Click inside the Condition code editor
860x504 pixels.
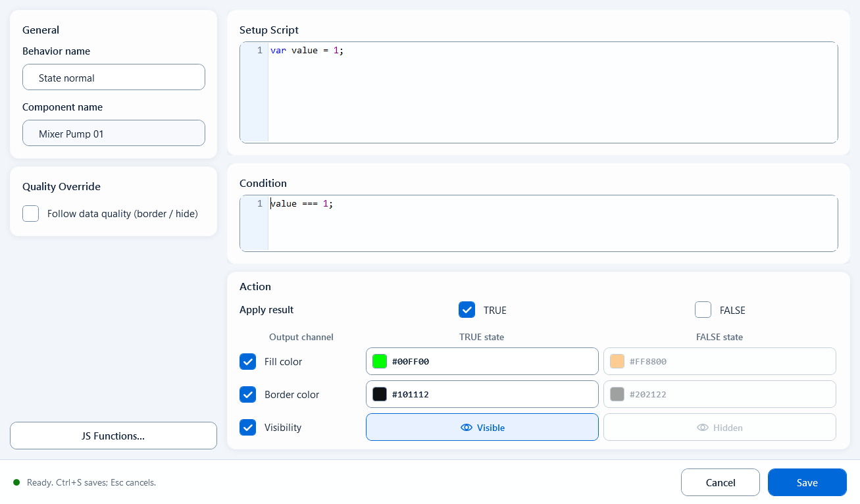(x=539, y=223)
